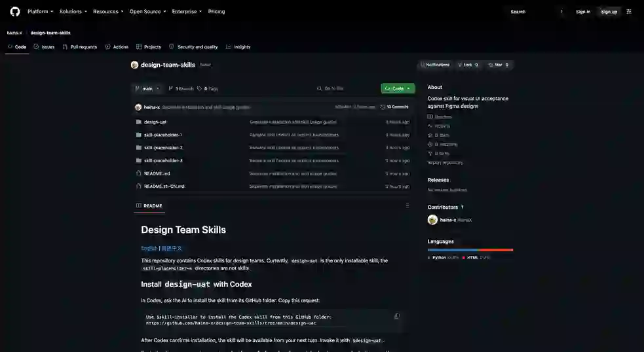Viewport: 644px width, 352px height.
Task: Click the haina-x avatar in the latest commit row
Action: coord(138,107)
